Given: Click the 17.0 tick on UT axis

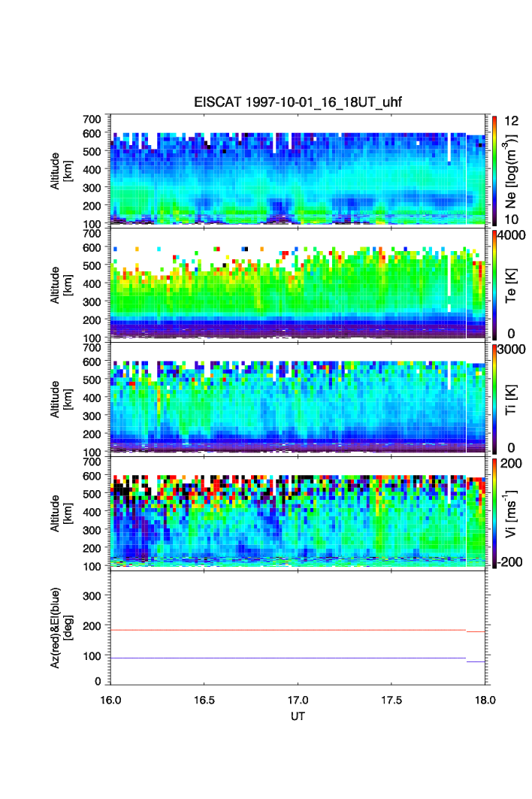Looking at the screenshot, I should pos(298,700).
